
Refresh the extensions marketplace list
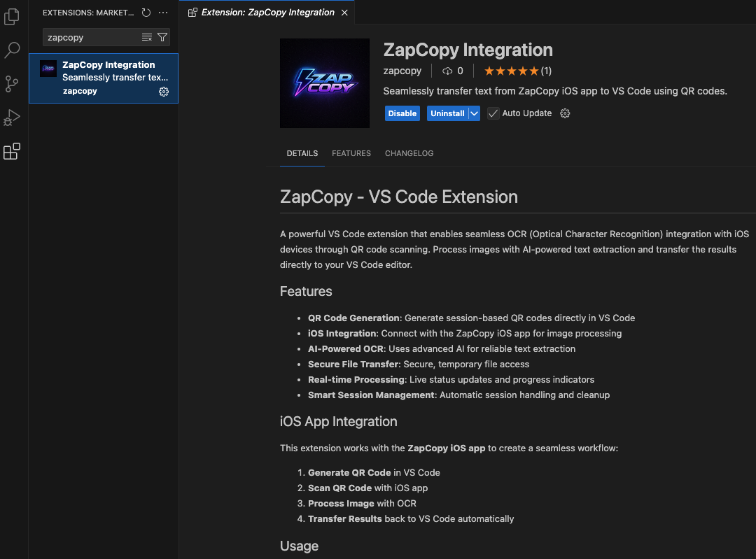(x=146, y=13)
